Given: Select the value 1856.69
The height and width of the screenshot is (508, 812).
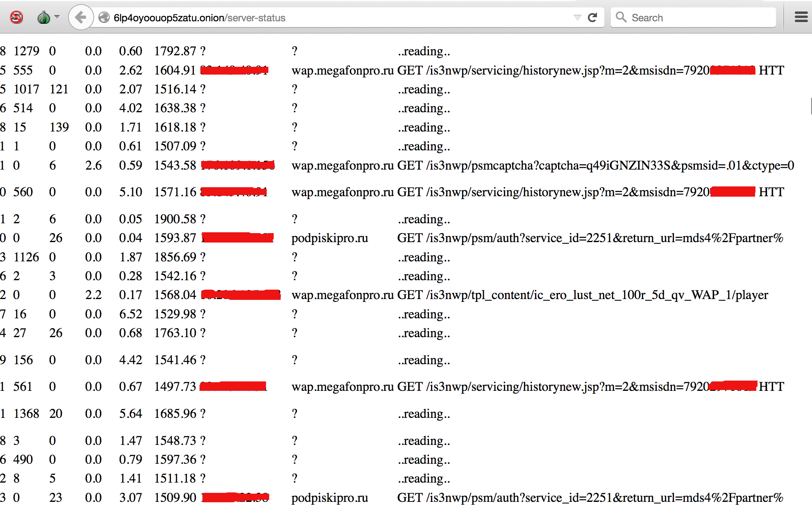Looking at the screenshot, I should (175, 257).
